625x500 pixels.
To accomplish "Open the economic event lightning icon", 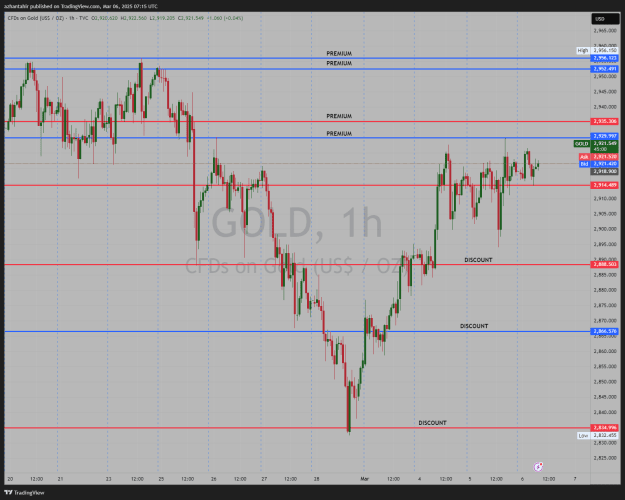I will [x=539, y=466].
